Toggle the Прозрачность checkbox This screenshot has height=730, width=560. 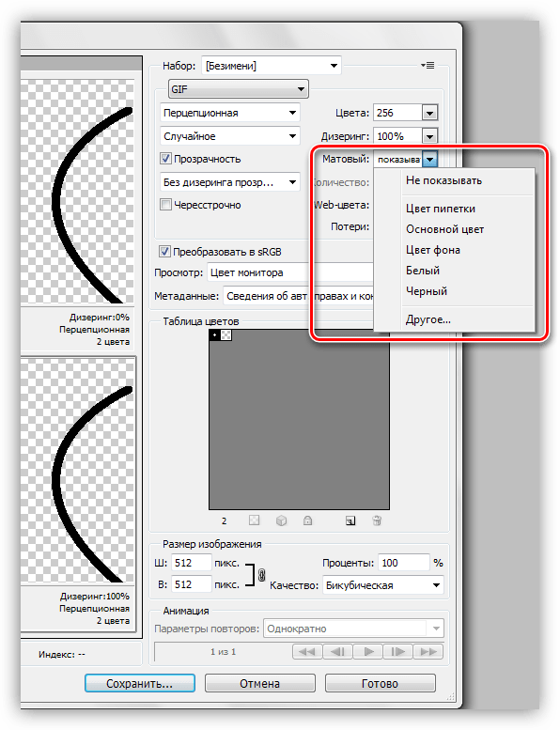click(165, 159)
